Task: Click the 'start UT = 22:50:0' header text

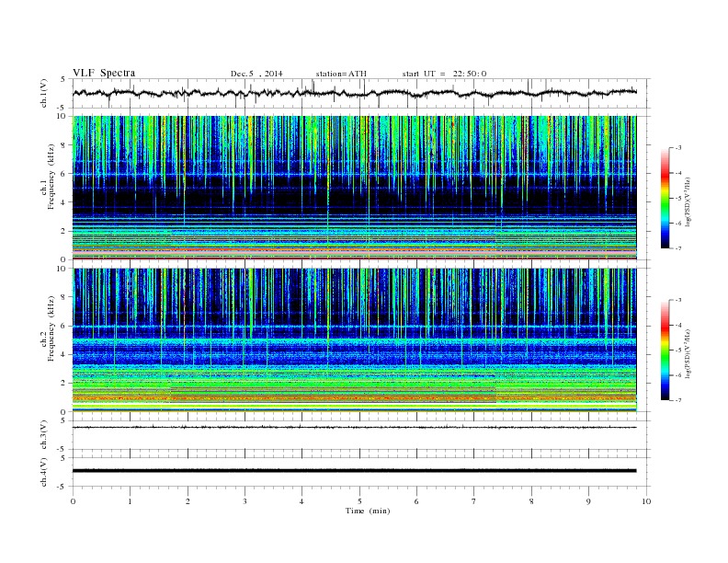Action: coord(444,74)
